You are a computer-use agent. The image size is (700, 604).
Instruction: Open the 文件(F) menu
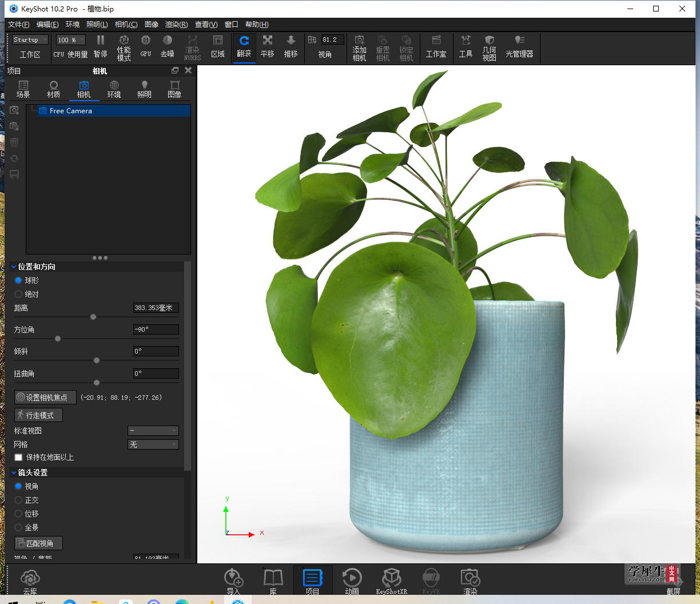point(19,25)
